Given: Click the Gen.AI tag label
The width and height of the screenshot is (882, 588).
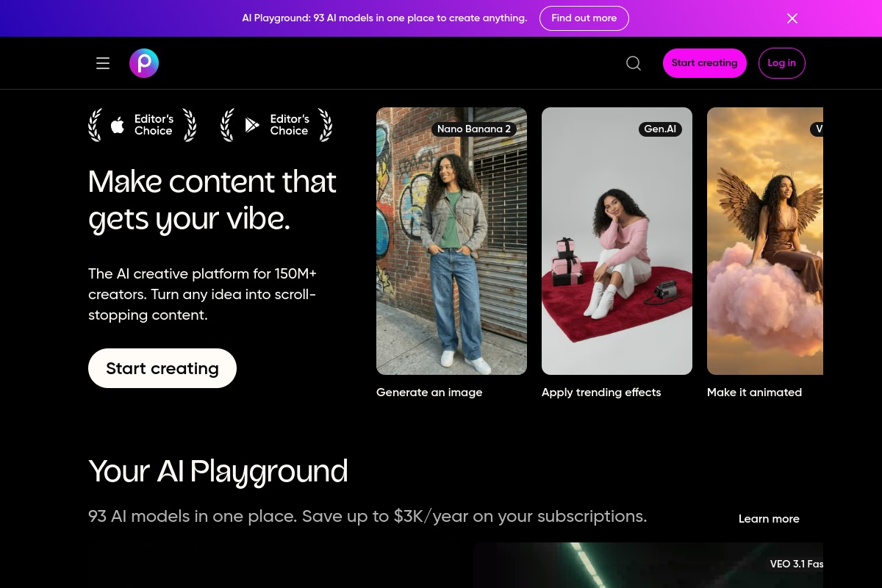Looking at the screenshot, I should pyautogui.click(x=659, y=129).
